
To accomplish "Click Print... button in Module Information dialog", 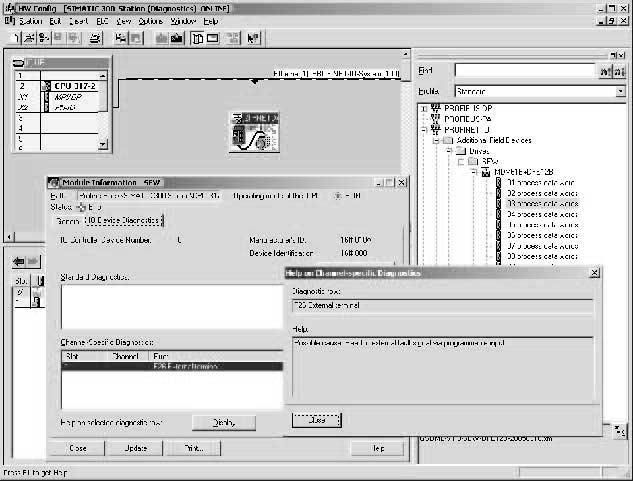I will tap(193, 448).
